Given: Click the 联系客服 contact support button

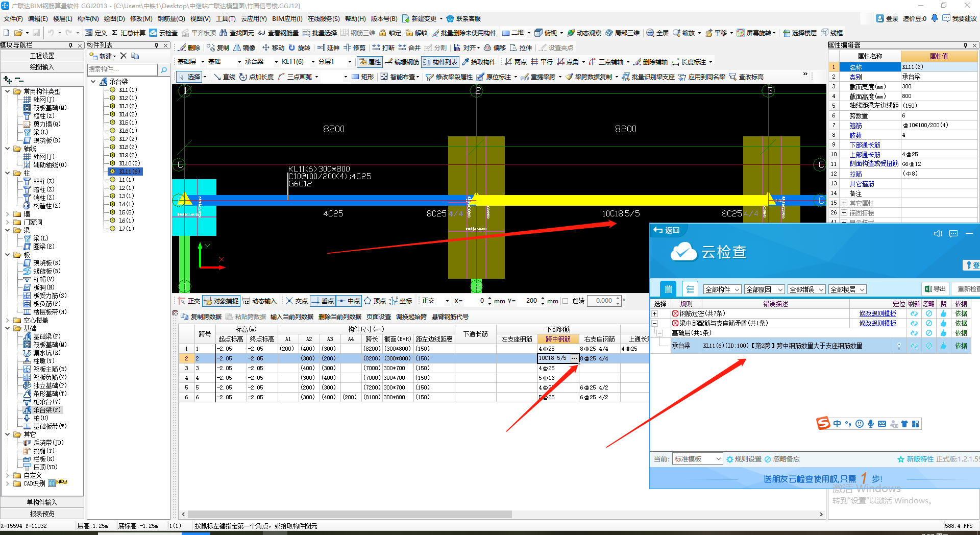Looking at the screenshot, I should (464, 18).
